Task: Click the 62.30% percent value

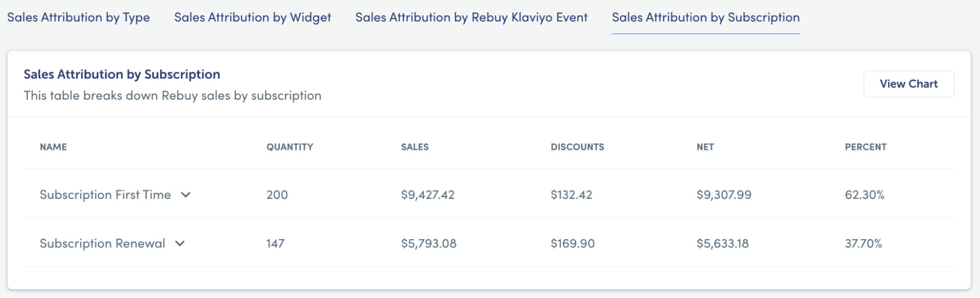Action: coord(865,195)
